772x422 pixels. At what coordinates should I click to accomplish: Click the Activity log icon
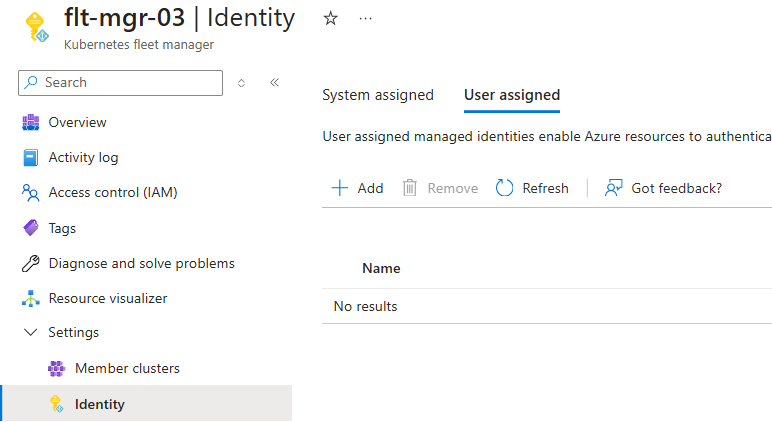(x=30, y=158)
